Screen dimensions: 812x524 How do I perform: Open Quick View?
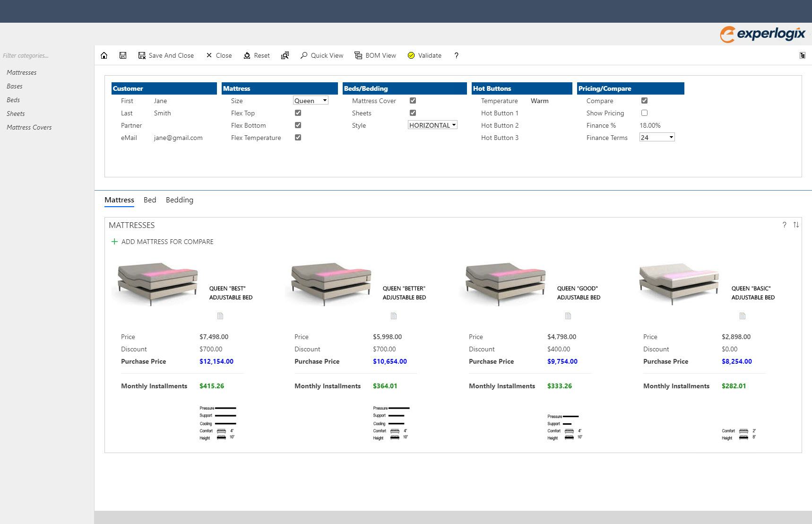click(322, 55)
